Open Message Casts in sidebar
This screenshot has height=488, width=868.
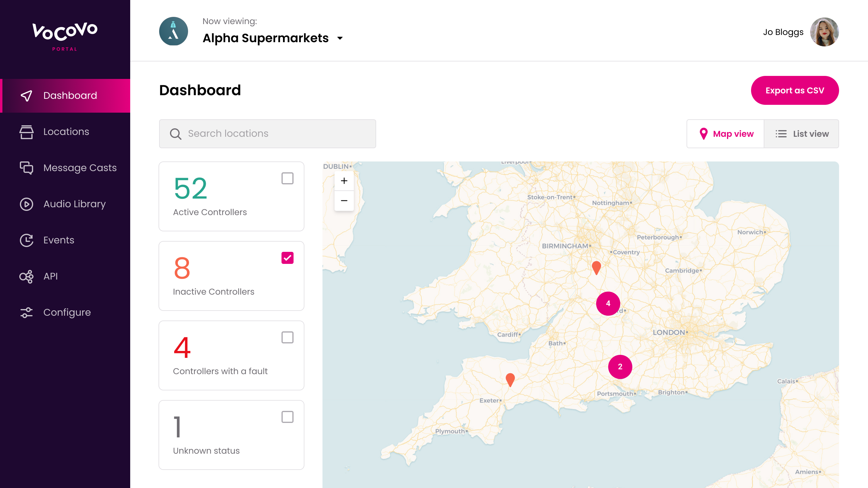[65, 168]
